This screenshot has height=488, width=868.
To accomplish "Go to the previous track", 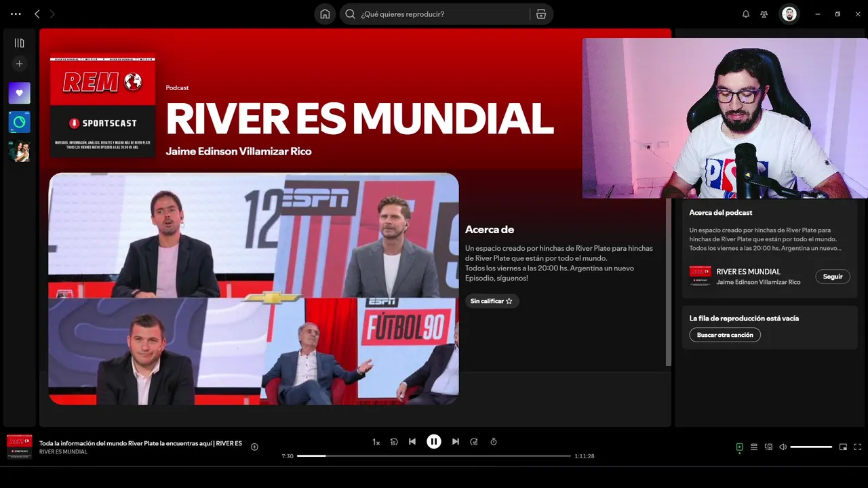I will coord(412,442).
